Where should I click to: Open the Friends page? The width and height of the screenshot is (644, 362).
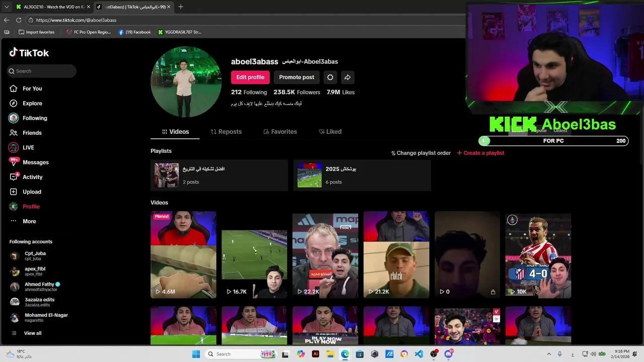[x=26, y=133]
